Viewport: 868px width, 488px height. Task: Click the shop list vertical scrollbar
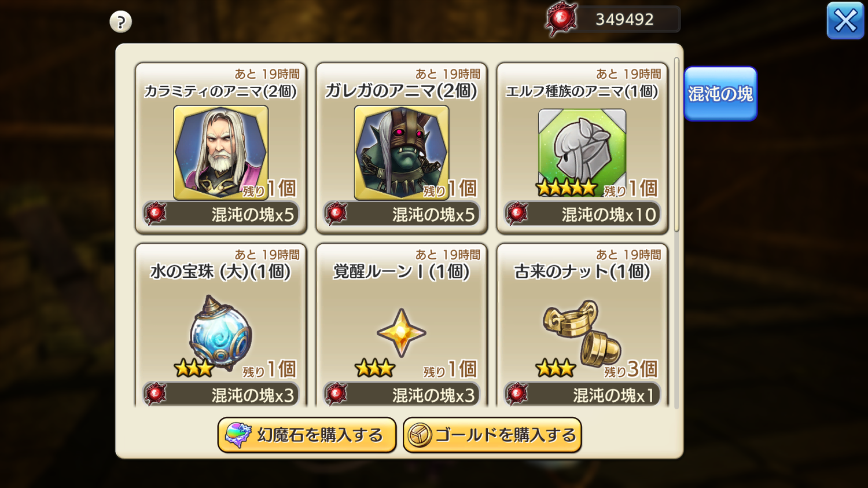click(676, 145)
